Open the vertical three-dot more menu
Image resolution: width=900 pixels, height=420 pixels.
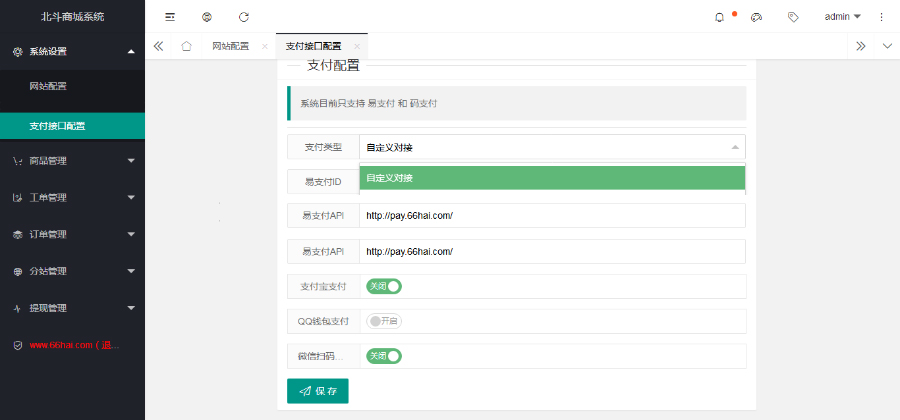(x=881, y=17)
